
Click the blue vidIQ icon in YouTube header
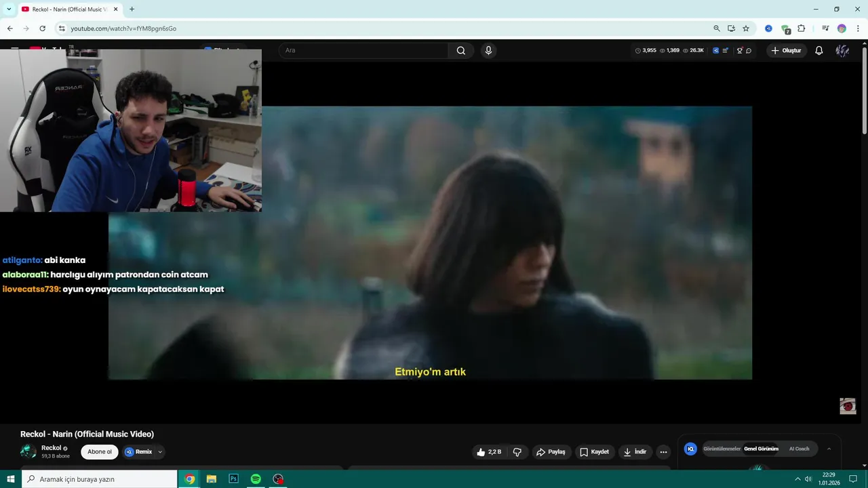[x=715, y=50]
